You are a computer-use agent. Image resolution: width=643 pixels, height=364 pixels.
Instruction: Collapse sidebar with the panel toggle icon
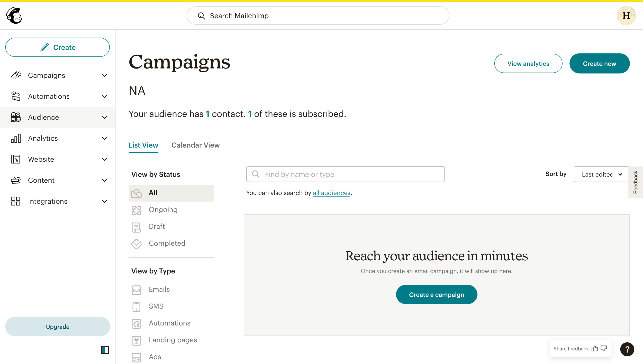pyautogui.click(x=105, y=350)
